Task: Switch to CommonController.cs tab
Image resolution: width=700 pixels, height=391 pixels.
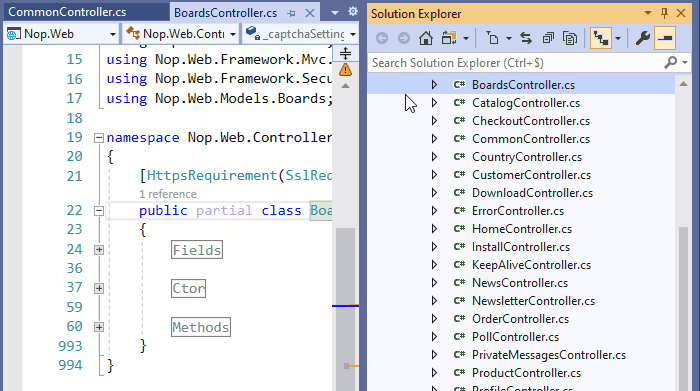Action: (x=67, y=12)
